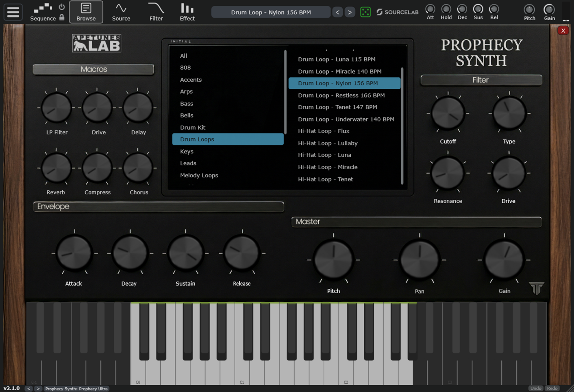Select the Melody Loops category
The width and height of the screenshot is (574, 392).
(199, 175)
